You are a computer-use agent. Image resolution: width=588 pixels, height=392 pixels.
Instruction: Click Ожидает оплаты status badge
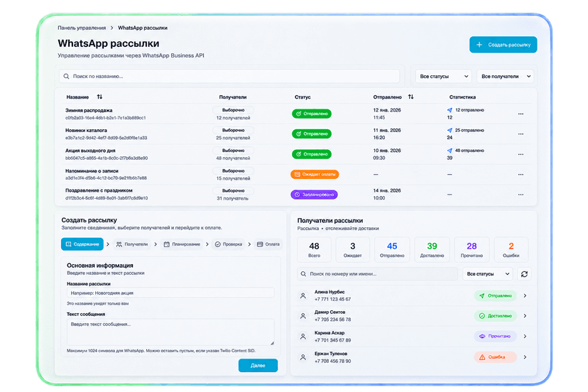tap(315, 175)
